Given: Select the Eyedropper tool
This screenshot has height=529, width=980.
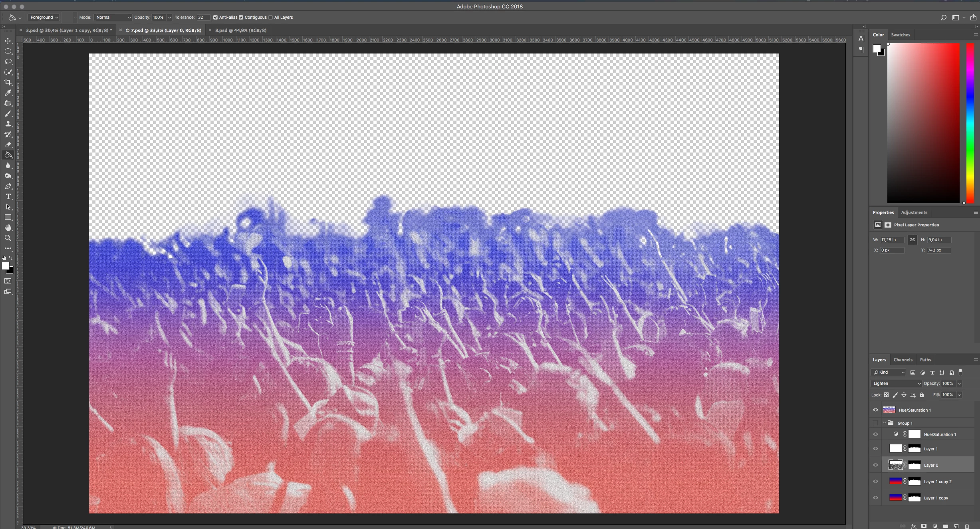Looking at the screenshot, I should [8, 93].
